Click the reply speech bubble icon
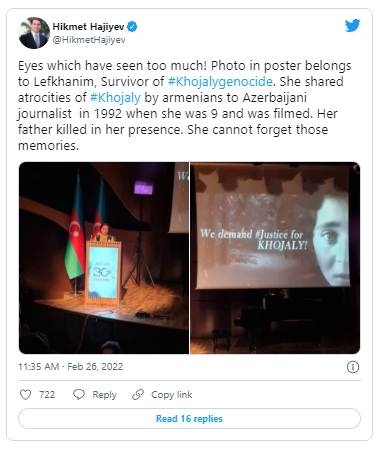This screenshot has width=382, height=454. [79, 395]
